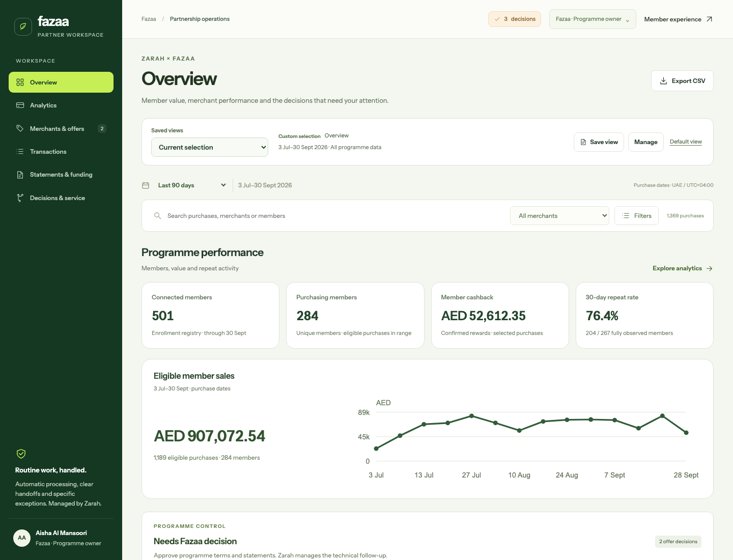Click the Needs Fazaa decision heading
733x560 pixels.
195,542
